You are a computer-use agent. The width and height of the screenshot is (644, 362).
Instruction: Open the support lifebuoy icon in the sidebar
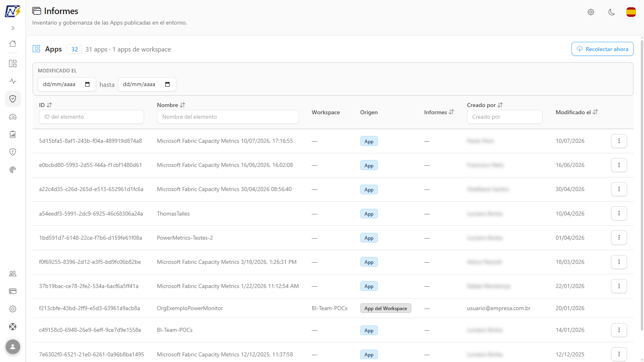[x=13, y=327]
